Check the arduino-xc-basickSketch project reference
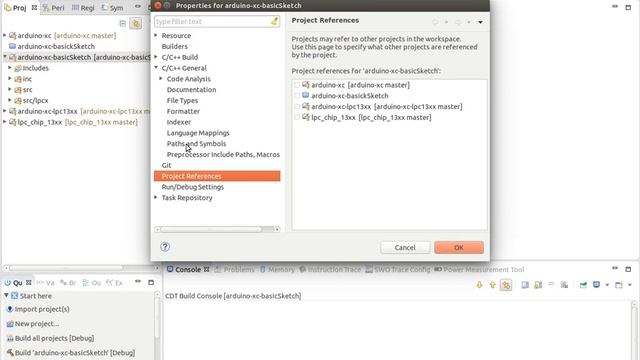This screenshot has height=360, width=640. (x=297, y=96)
